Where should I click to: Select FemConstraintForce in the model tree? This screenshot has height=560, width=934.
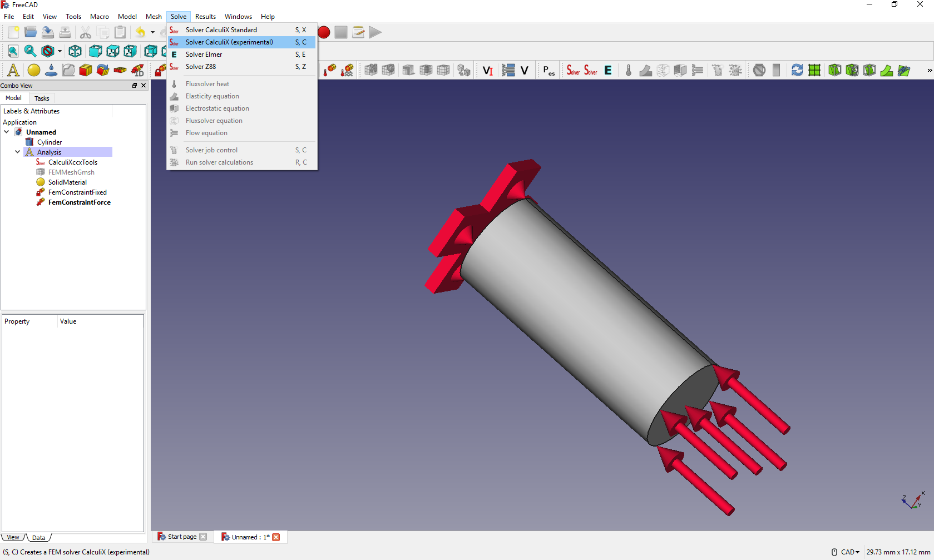pyautogui.click(x=79, y=202)
